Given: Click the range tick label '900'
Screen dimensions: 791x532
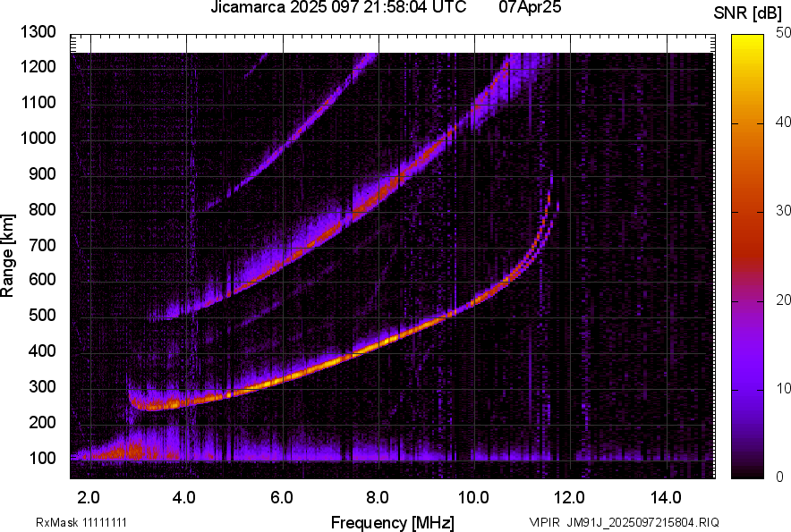Looking at the screenshot, I should coord(42,174).
